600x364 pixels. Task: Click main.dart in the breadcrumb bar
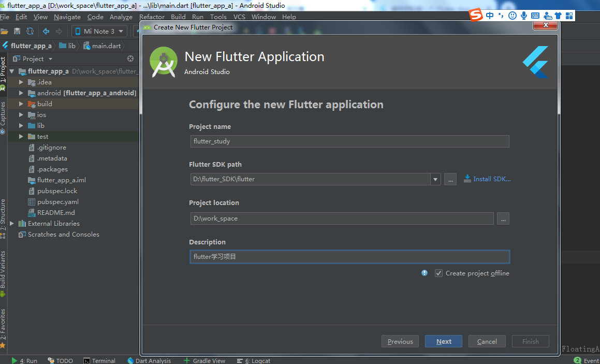click(x=102, y=46)
